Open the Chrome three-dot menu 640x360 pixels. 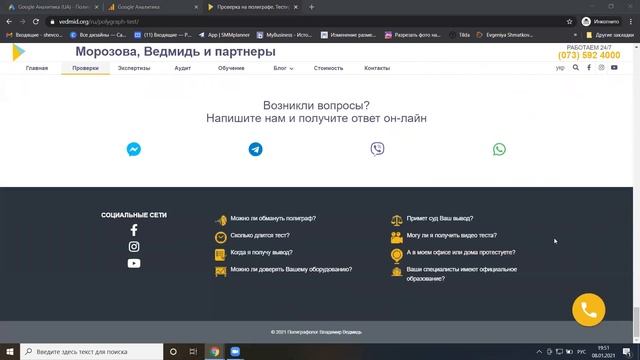click(631, 22)
